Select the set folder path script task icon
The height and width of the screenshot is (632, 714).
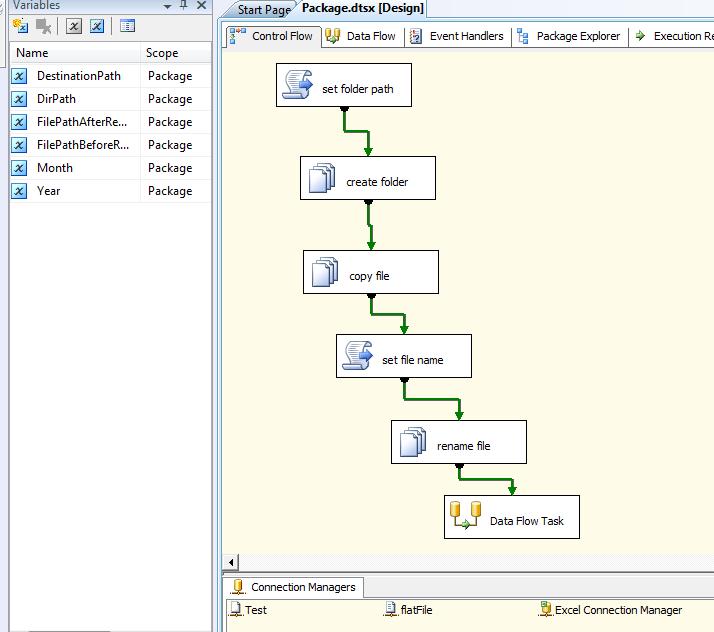tap(298, 87)
